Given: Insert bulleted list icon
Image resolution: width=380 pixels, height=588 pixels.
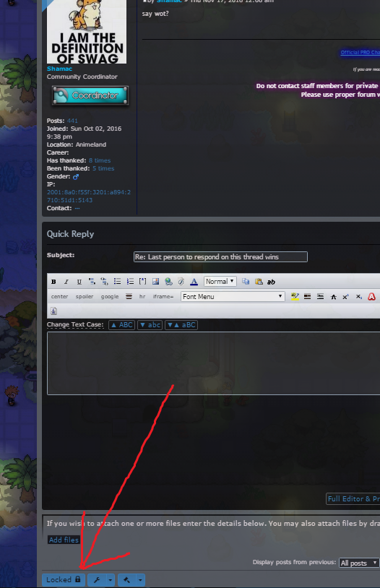Looking at the screenshot, I should (x=118, y=281).
